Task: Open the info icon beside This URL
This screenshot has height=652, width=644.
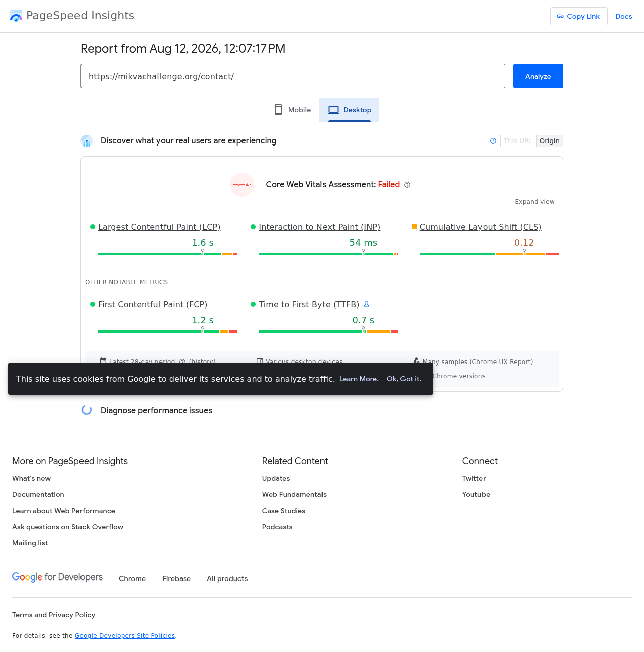Action: (x=493, y=141)
